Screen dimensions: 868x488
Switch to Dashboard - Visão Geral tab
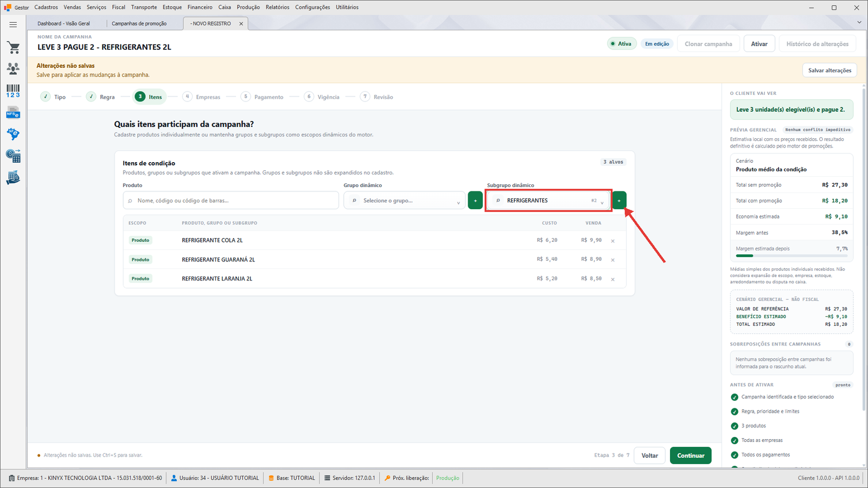click(x=63, y=24)
